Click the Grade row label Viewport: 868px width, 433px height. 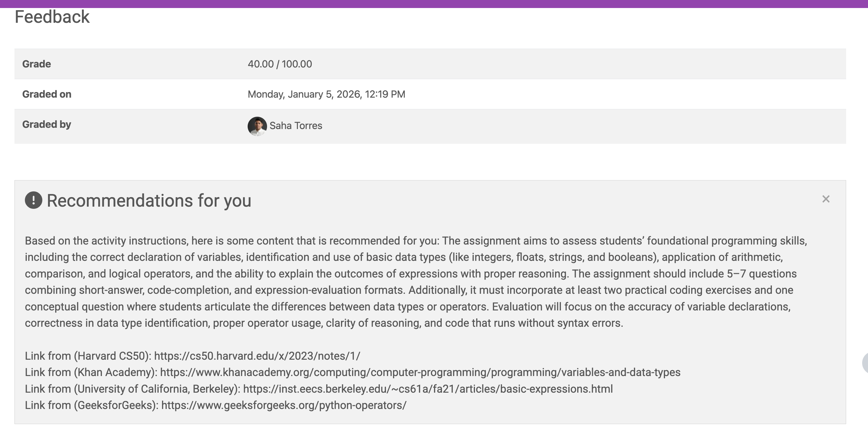[36, 64]
